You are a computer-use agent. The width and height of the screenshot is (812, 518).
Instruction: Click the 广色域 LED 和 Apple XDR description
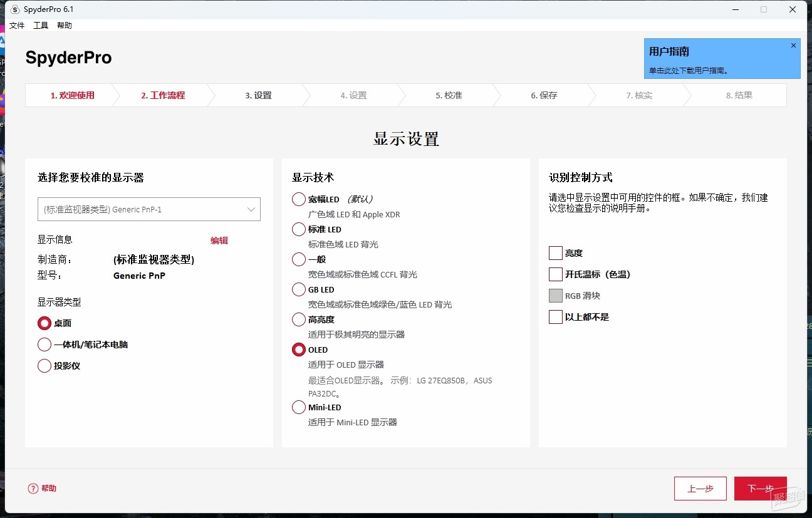[354, 214]
